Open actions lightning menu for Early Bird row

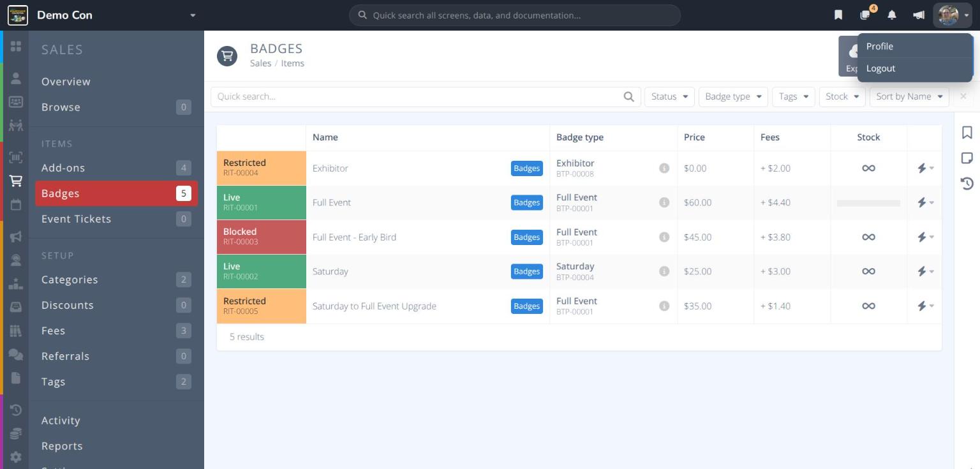(924, 237)
